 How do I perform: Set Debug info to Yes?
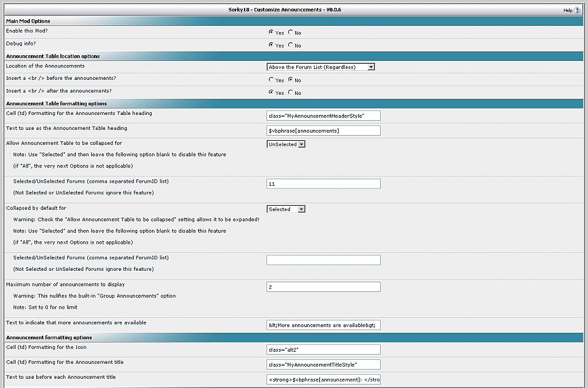tap(271, 45)
